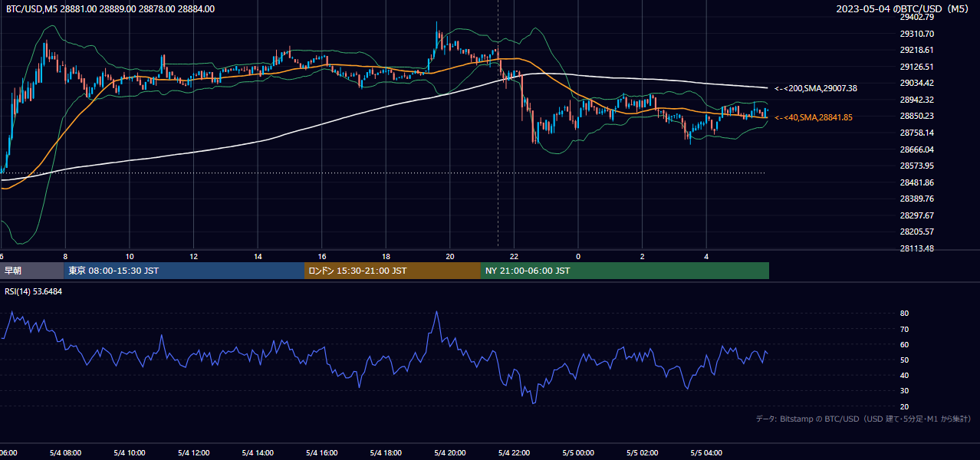The width and height of the screenshot is (980, 460).
Task: Click RSI axis level 80
Action: [x=905, y=314]
